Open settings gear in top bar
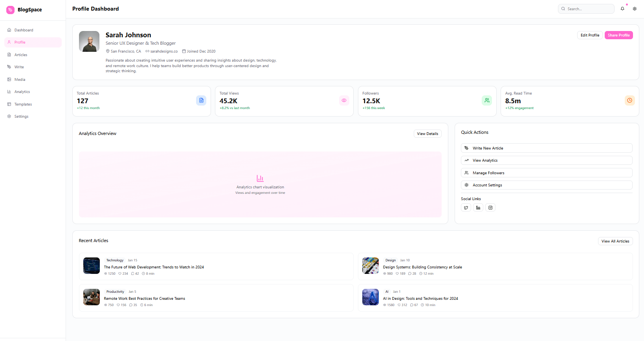The width and height of the screenshot is (644, 341). point(635,9)
